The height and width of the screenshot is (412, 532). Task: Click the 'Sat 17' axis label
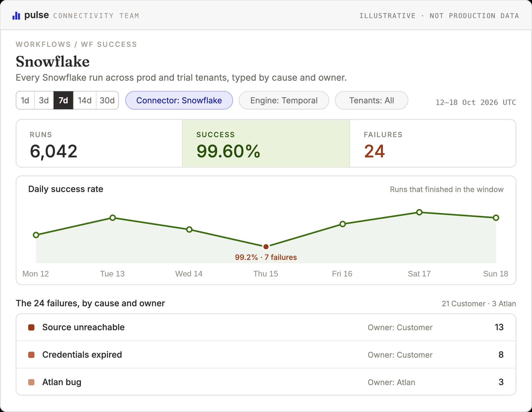pos(419,274)
